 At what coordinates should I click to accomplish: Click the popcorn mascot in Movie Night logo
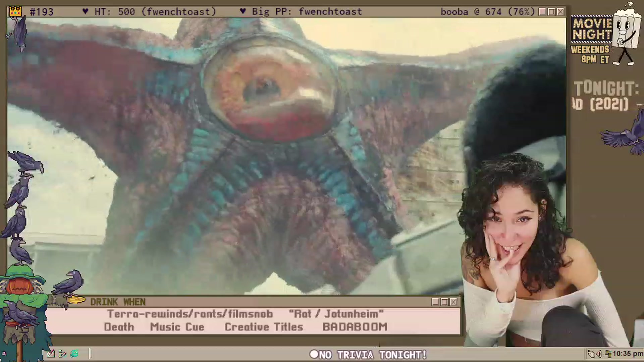[626, 34]
